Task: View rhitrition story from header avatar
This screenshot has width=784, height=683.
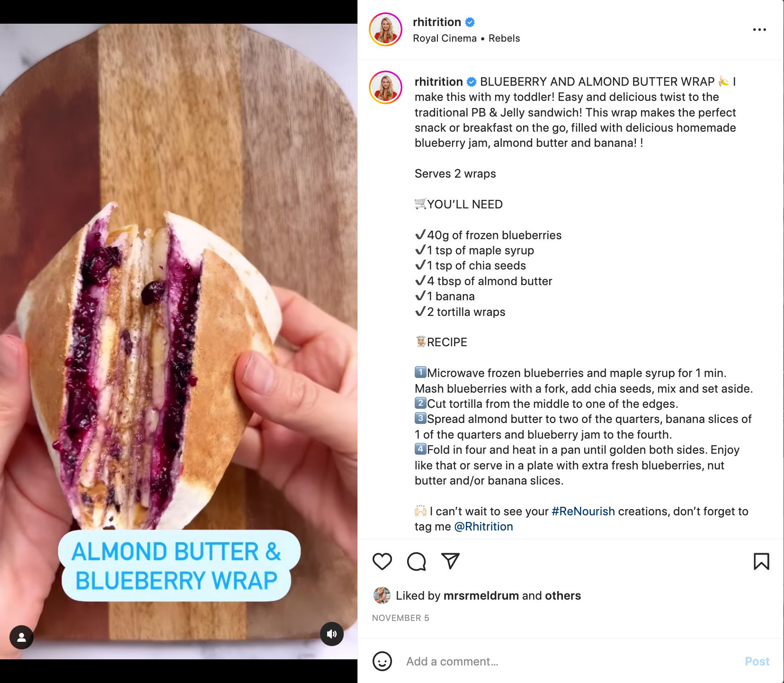Action: pyautogui.click(x=385, y=29)
